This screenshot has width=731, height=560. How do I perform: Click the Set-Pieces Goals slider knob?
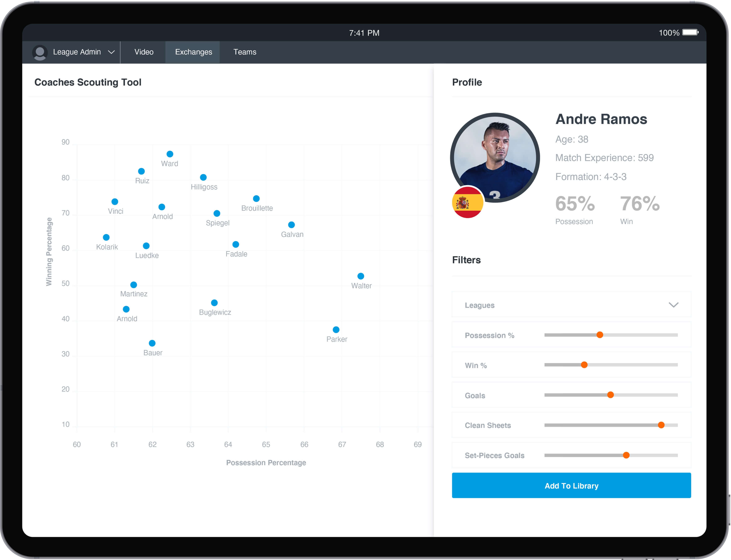point(626,455)
